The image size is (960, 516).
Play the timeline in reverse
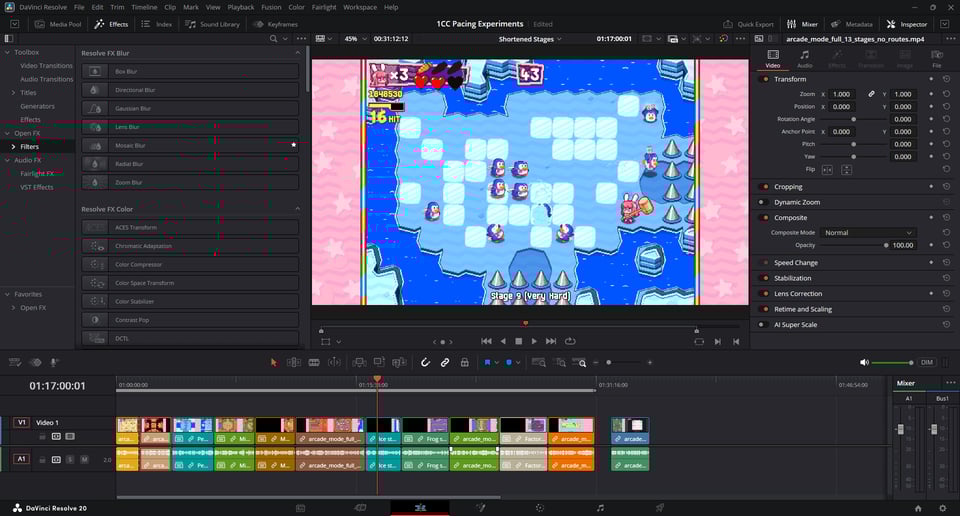[x=503, y=341]
